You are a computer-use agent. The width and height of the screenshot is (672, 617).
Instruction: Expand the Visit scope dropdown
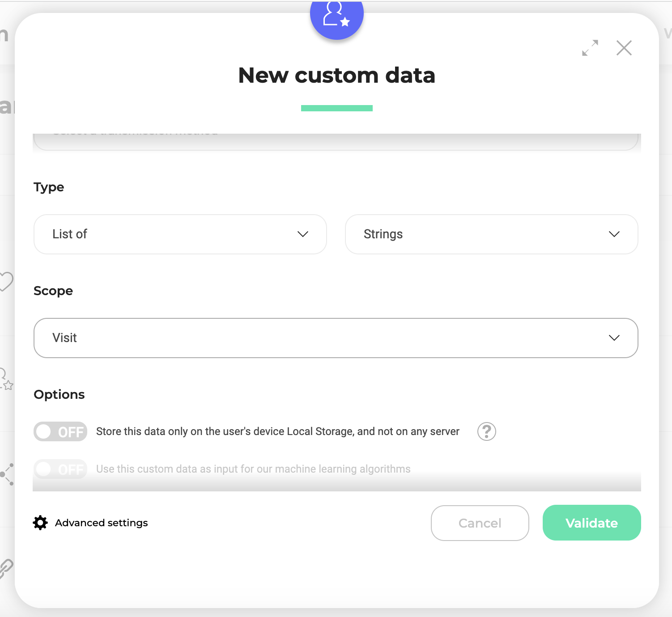(x=336, y=338)
